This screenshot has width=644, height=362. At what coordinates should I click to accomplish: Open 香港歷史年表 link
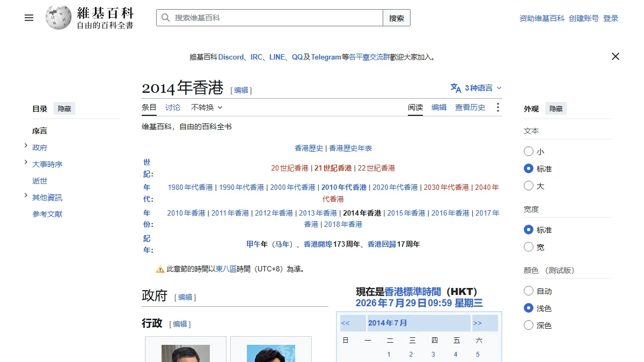(350, 148)
